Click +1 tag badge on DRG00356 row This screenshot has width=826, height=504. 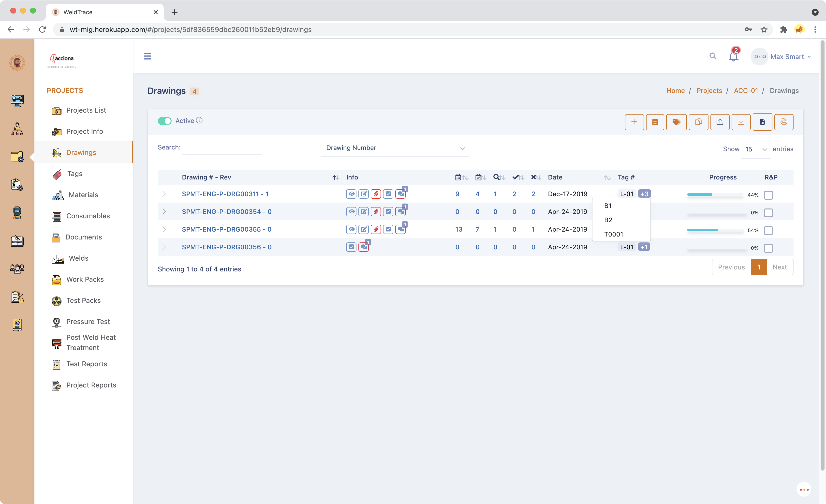click(x=644, y=247)
